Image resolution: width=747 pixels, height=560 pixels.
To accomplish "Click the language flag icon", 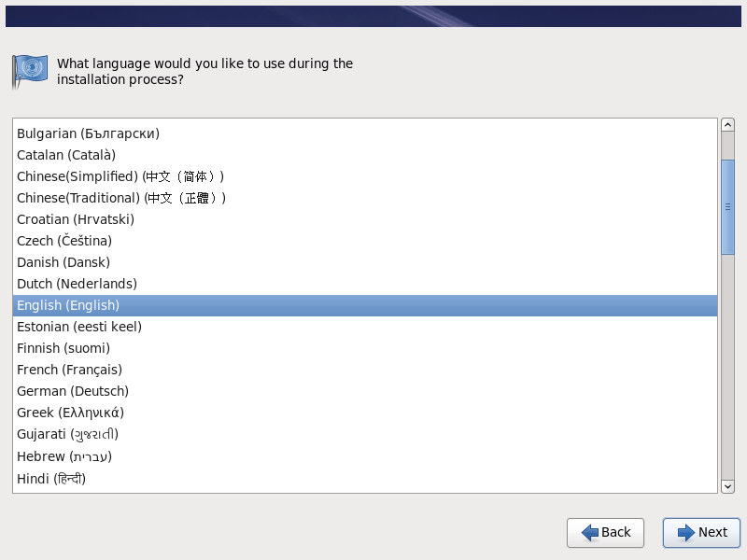I will coord(29,72).
